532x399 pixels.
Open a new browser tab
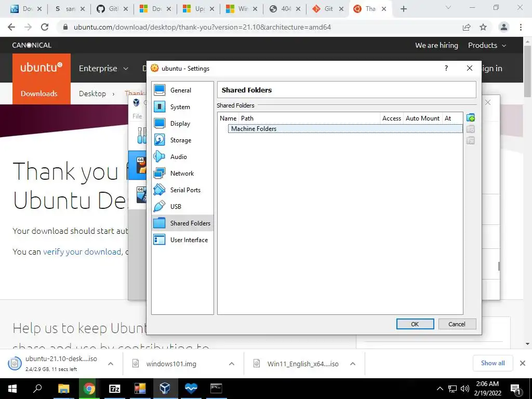pyautogui.click(x=403, y=9)
